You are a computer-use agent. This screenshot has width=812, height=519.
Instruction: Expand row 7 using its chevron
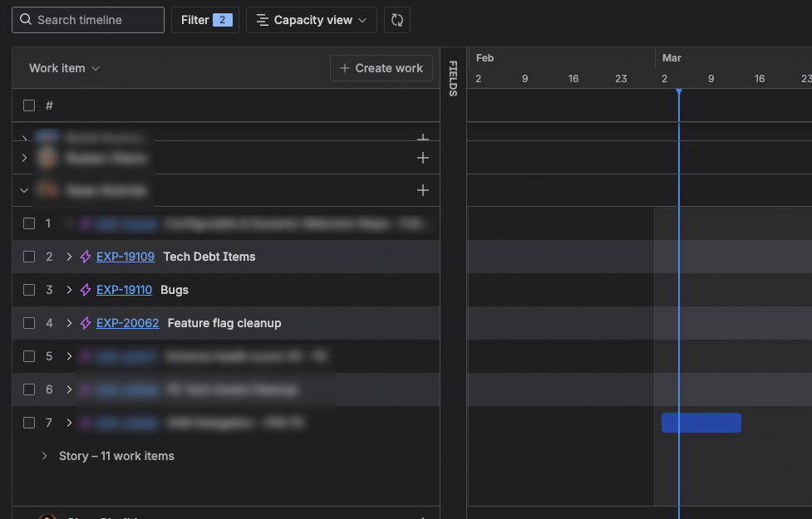(x=69, y=423)
